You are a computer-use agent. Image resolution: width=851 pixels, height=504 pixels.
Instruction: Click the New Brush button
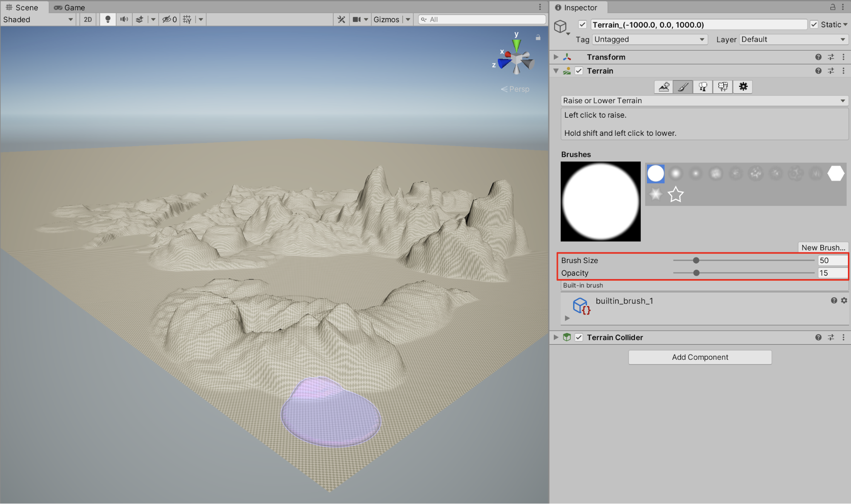tap(823, 246)
